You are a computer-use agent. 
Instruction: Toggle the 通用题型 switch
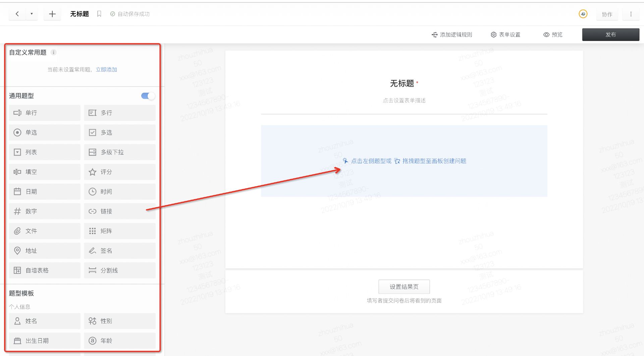point(148,96)
